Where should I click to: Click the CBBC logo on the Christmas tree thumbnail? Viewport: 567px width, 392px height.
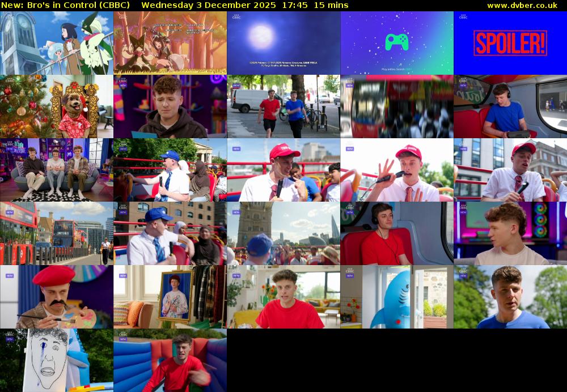tap(9, 80)
